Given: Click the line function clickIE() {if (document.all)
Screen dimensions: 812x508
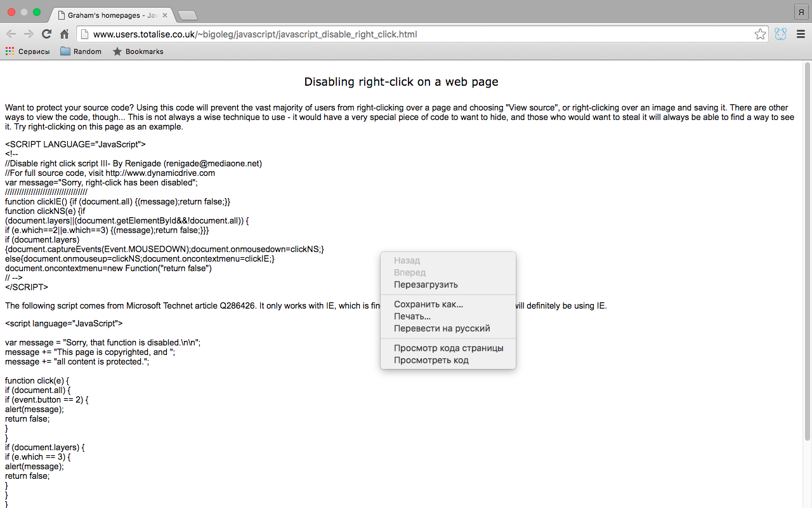Looking at the screenshot, I should pos(118,201).
